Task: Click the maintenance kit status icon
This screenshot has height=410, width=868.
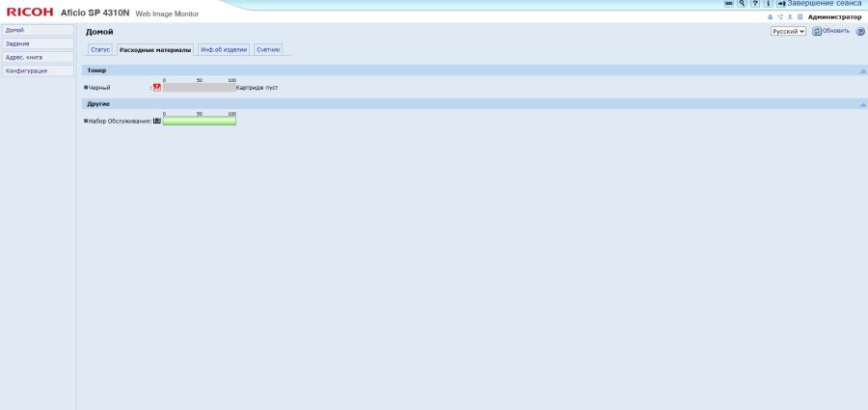Action: pos(156,121)
